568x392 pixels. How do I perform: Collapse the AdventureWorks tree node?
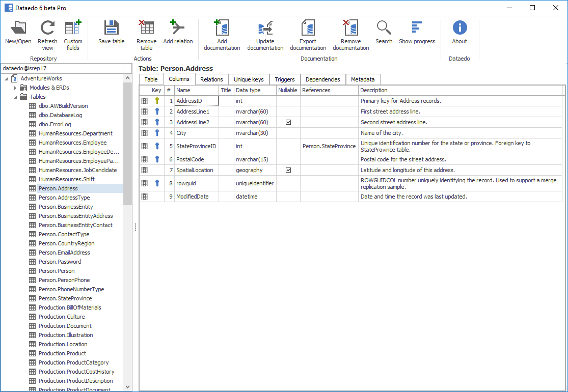click(6, 79)
